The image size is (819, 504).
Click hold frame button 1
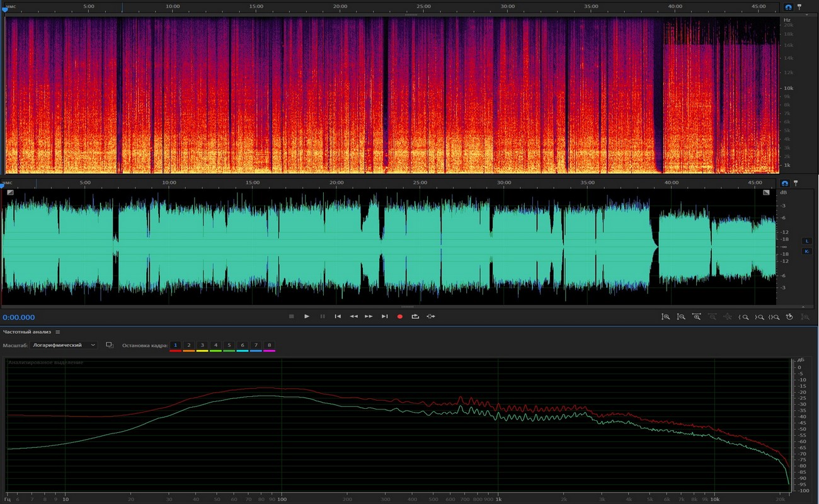click(x=175, y=345)
